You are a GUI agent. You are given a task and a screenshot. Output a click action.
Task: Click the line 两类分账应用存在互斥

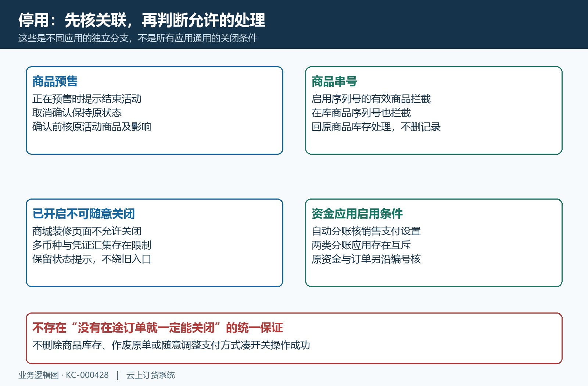361,245
